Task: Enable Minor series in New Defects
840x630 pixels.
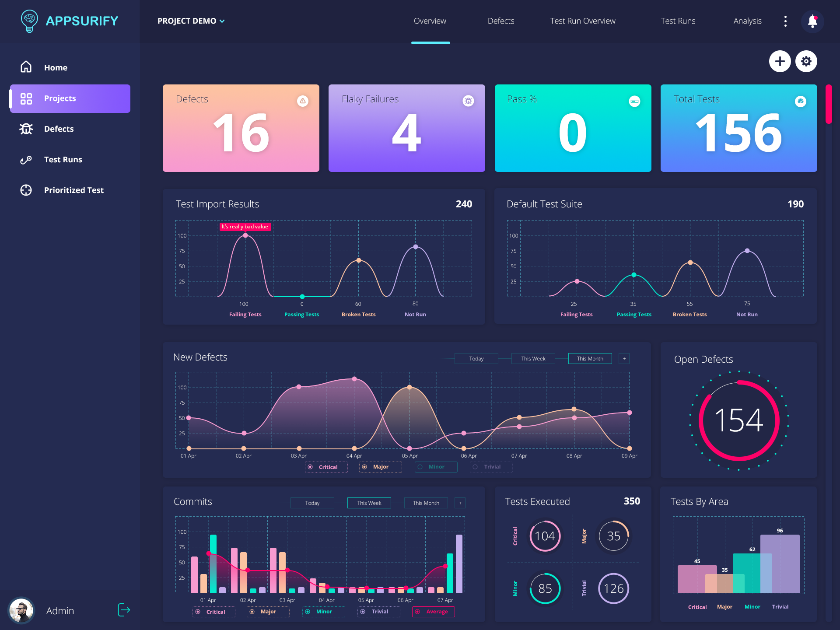Action: [436, 467]
